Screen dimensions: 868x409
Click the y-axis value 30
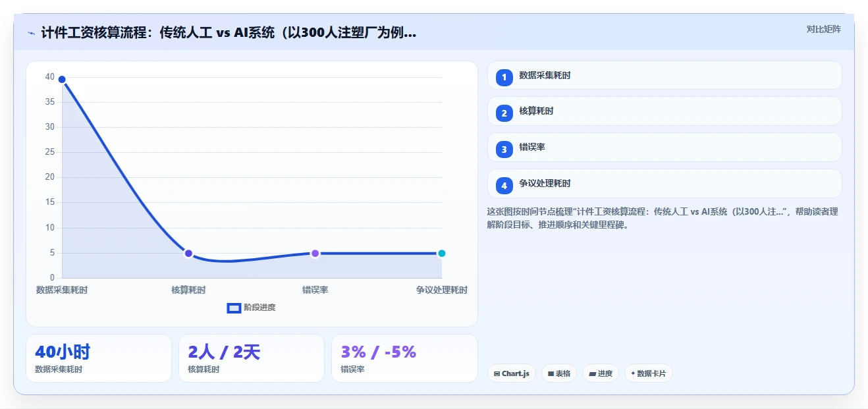coord(50,127)
